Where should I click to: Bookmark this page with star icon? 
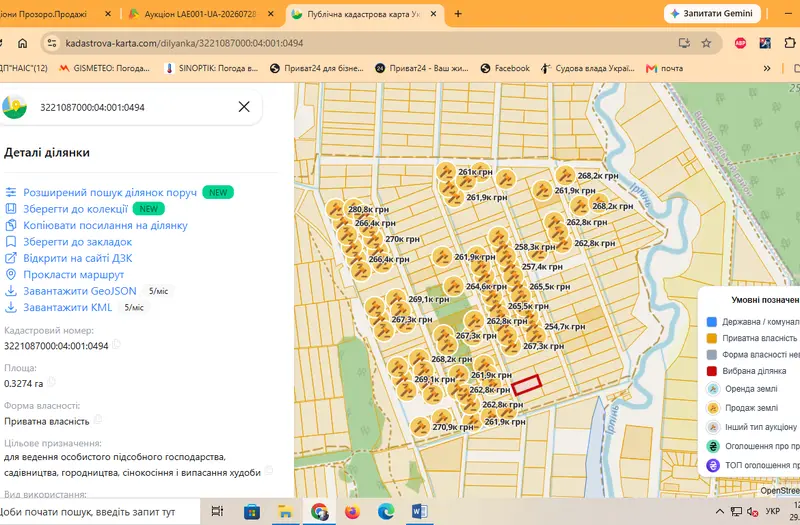click(706, 43)
